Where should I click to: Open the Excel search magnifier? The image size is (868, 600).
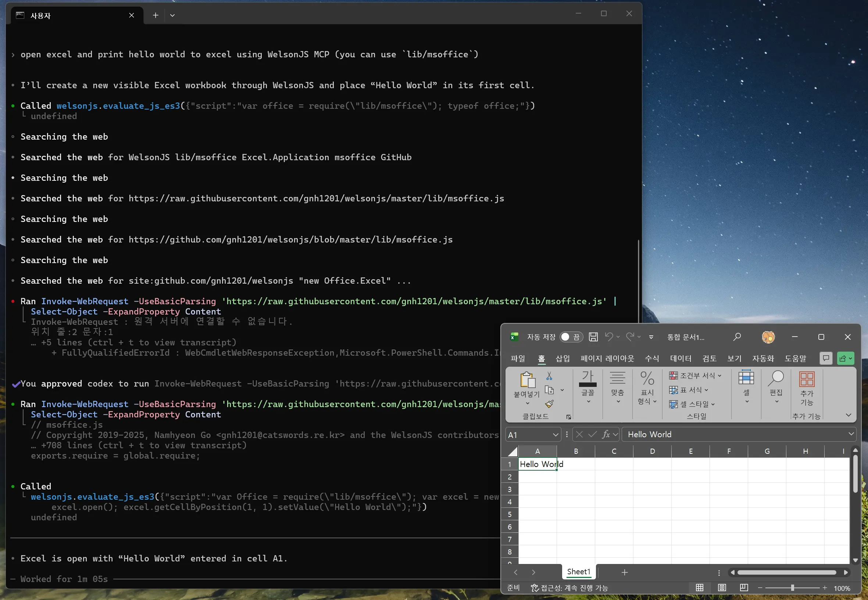737,337
